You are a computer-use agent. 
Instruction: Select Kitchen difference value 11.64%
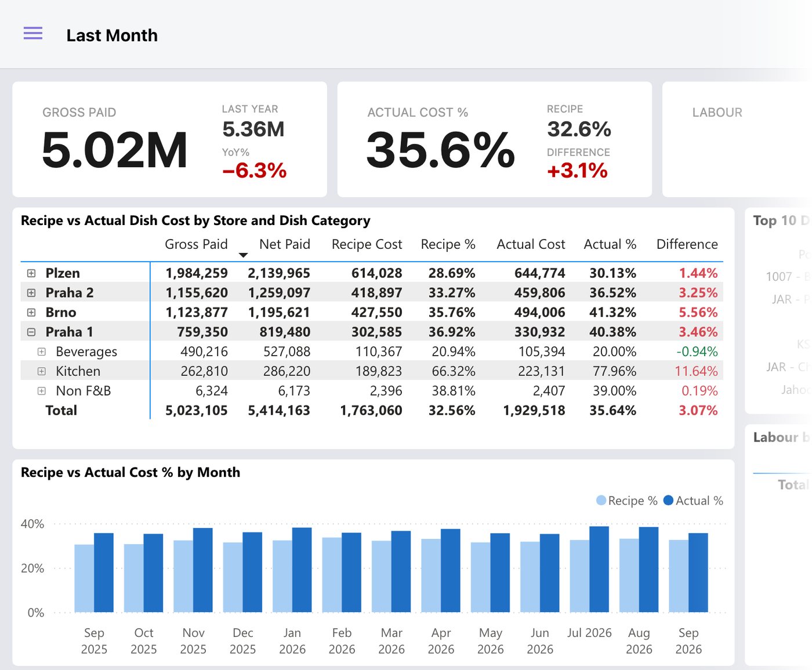pyautogui.click(x=696, y=371)
